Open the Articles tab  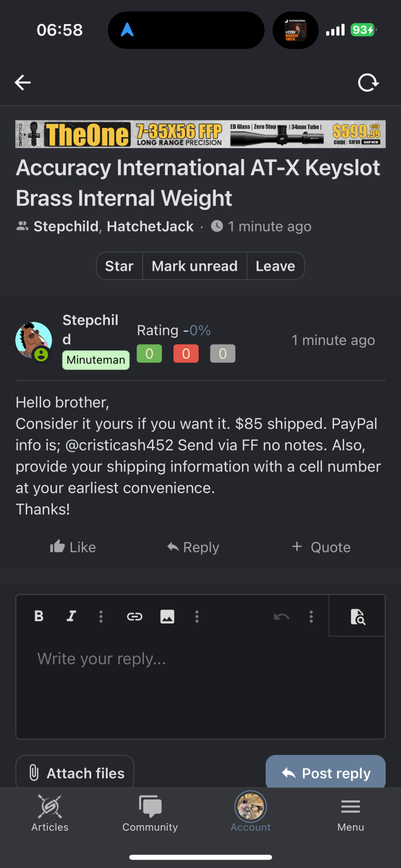(x=50, y=814)
